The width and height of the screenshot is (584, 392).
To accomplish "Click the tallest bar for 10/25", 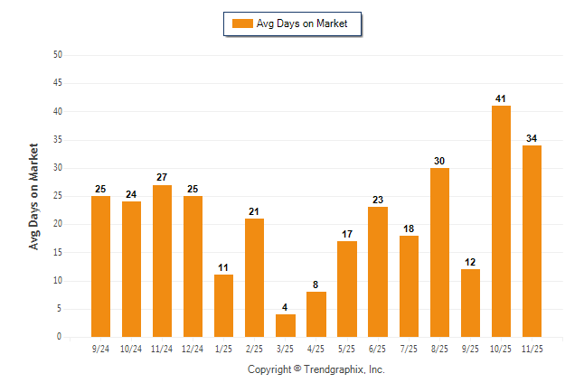I will click(501, 221).
